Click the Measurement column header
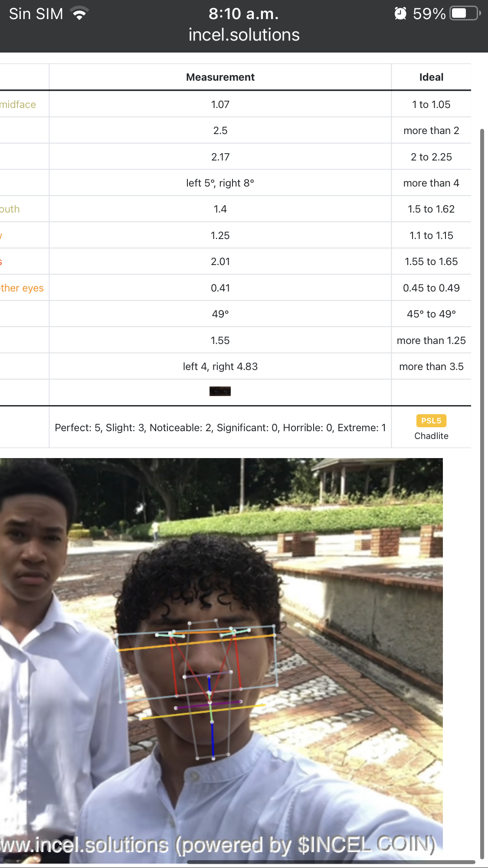Image resolution: width=488 pixels, height=868 pixels. 220,77
